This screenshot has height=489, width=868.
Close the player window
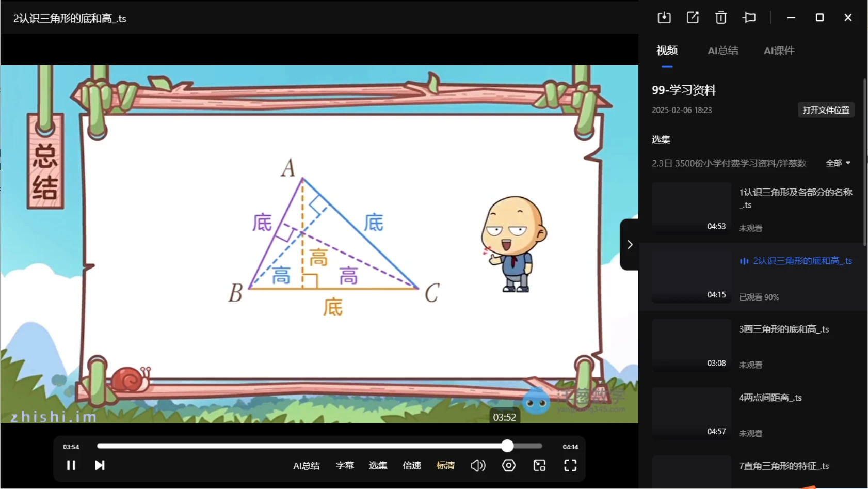pos(848,18)
